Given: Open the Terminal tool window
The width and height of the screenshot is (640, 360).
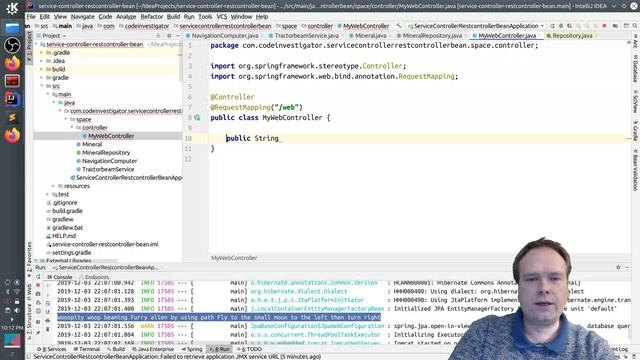Looking at the screenshot, I should [x=87, y=349].
